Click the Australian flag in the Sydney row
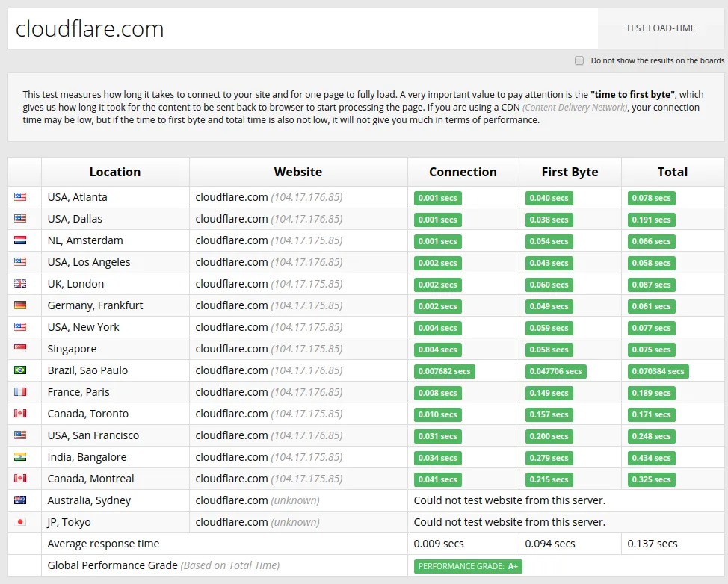This screenshot has width=728, height=584. pos(20,500)
